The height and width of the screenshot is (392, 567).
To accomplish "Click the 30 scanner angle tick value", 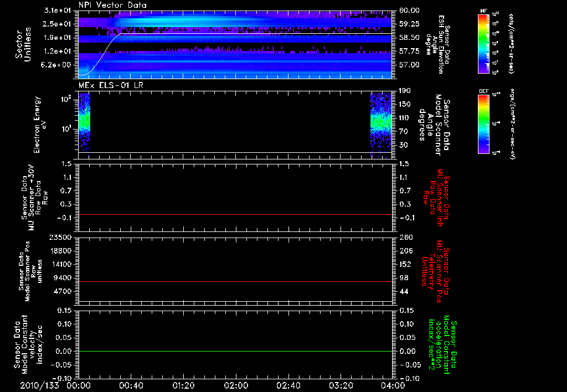I will (x=404, y=146).
